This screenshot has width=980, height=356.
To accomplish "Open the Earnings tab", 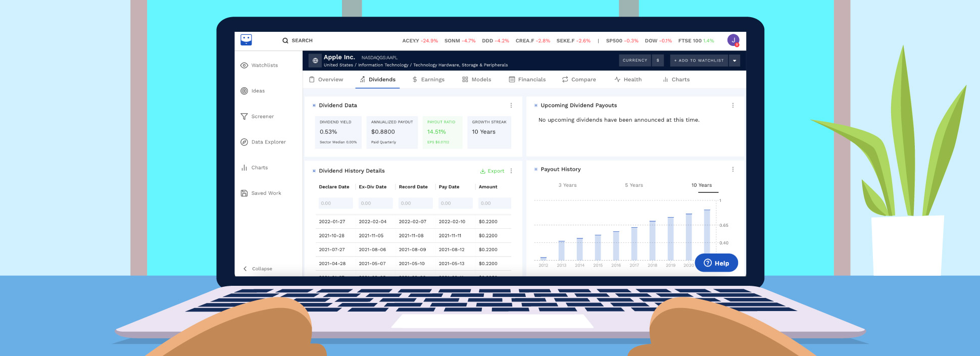I will click(428, 79).
